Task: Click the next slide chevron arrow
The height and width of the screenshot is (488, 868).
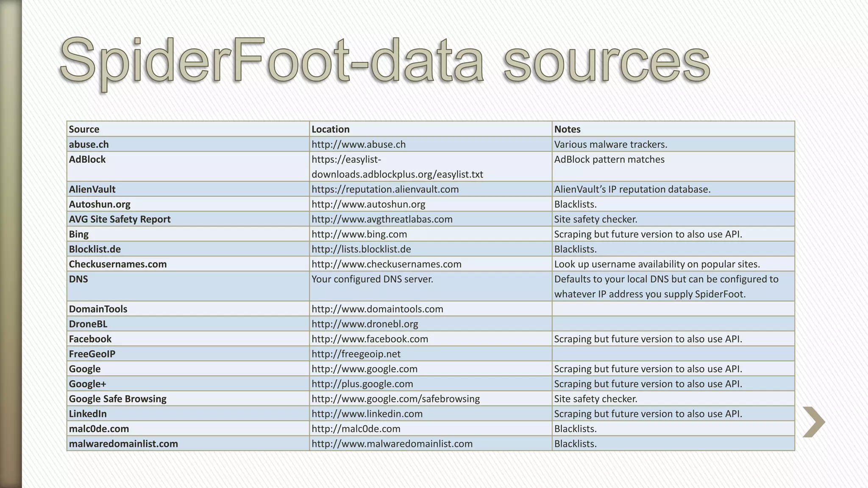Action: pos(814,422)
